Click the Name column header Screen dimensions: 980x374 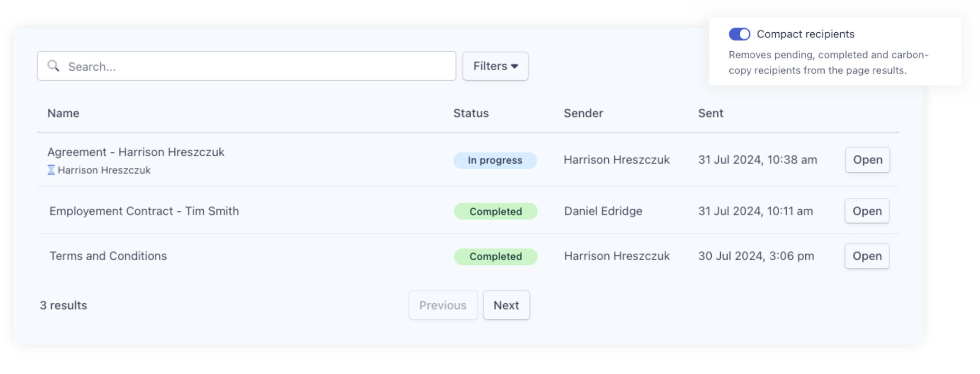click(63, 113)
